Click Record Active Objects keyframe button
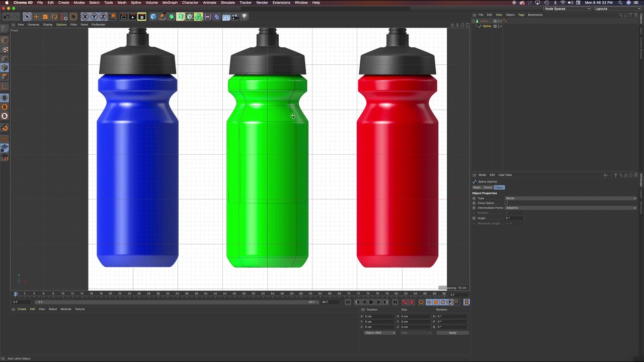 (x=405, y=302)
